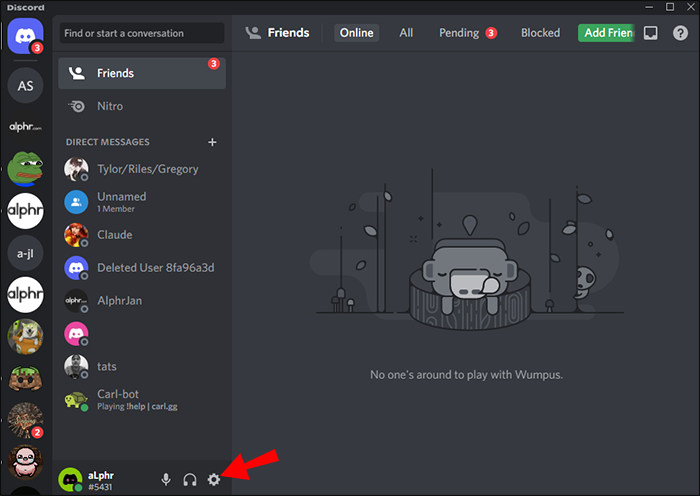Click the aLphr green user avatar
The image size is (700, 496).
[70, 480]
